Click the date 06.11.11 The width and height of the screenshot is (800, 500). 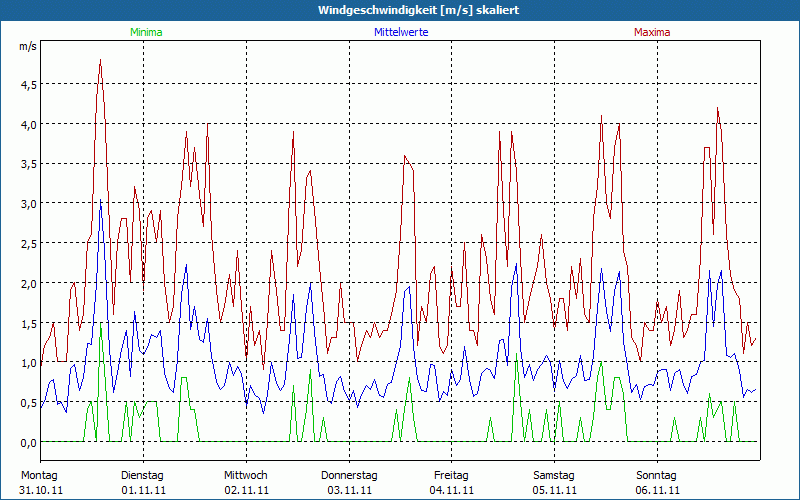658,490
